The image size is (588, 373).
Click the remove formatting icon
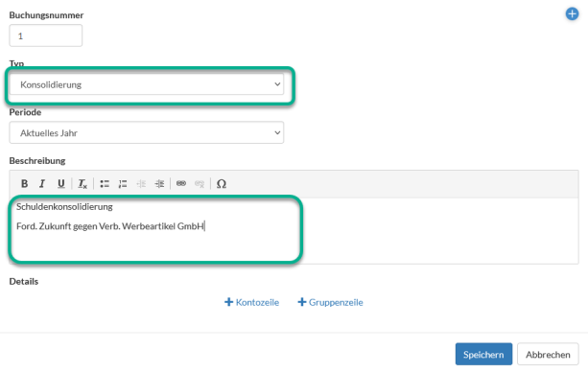point(82,184)
